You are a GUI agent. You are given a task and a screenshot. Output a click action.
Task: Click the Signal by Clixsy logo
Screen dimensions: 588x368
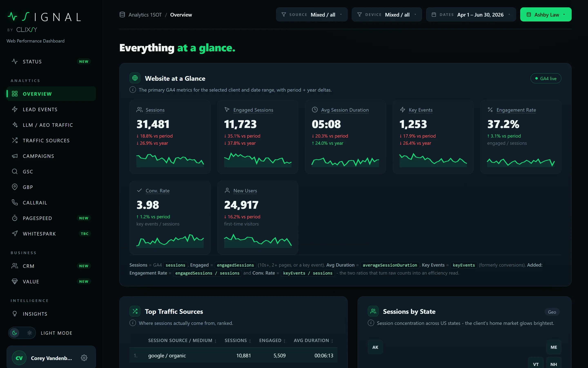[x=44, y=22]
